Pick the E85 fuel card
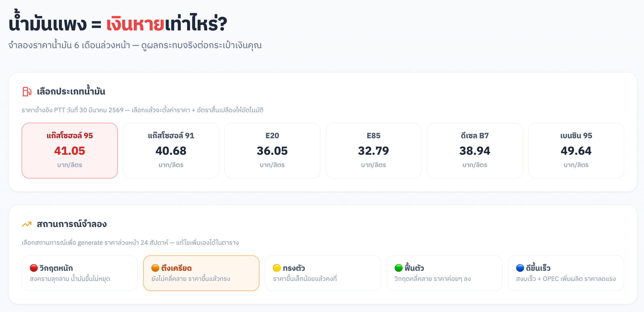Image resolution: width=644 pixels, height=312 pixels. [373, 151]
